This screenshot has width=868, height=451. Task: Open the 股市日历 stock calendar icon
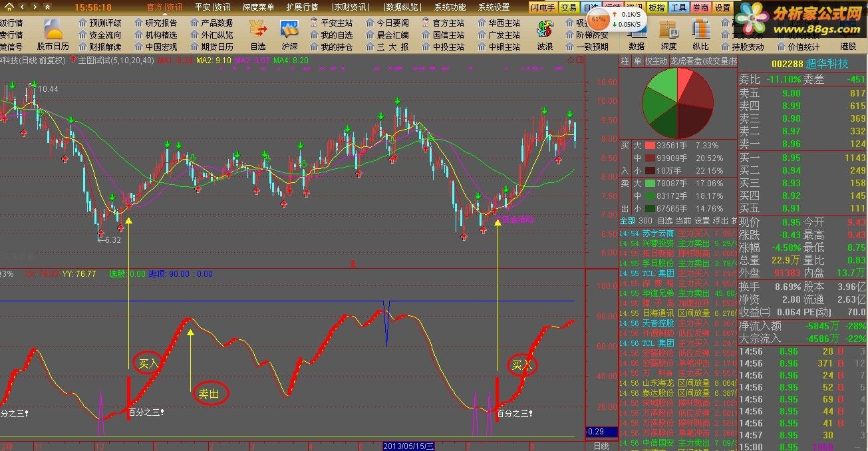coord(53,35)
